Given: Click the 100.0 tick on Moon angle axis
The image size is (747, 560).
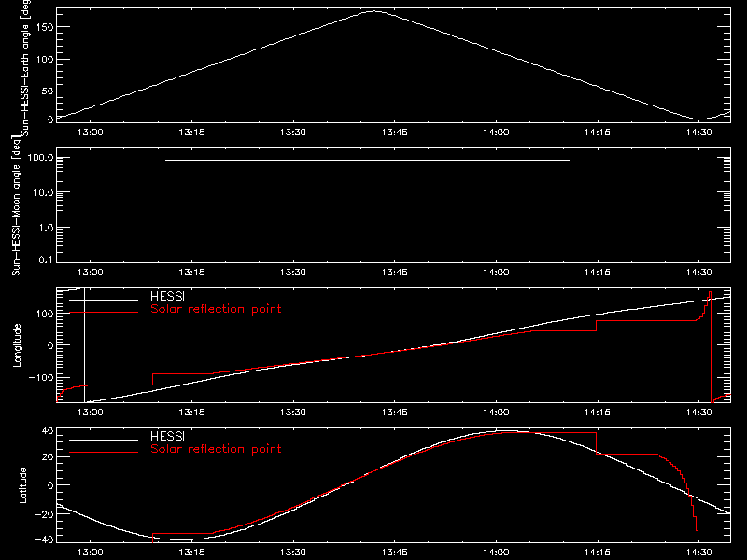Looking at the screenshot, I should click(40, 158).
